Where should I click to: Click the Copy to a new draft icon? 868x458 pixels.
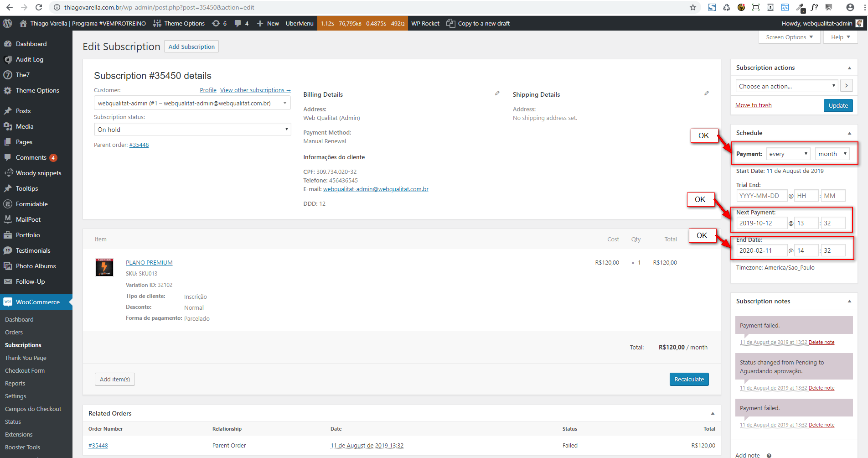click(450, 23)
